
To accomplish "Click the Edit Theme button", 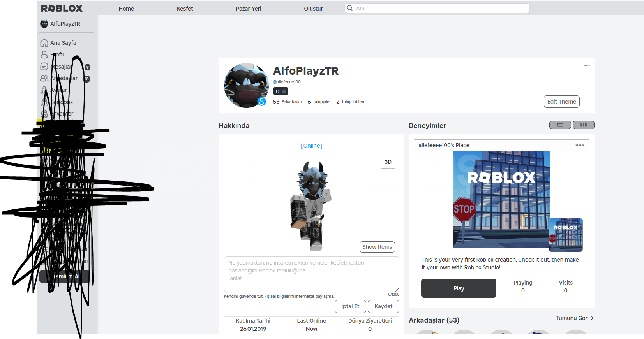I will 562,102.
